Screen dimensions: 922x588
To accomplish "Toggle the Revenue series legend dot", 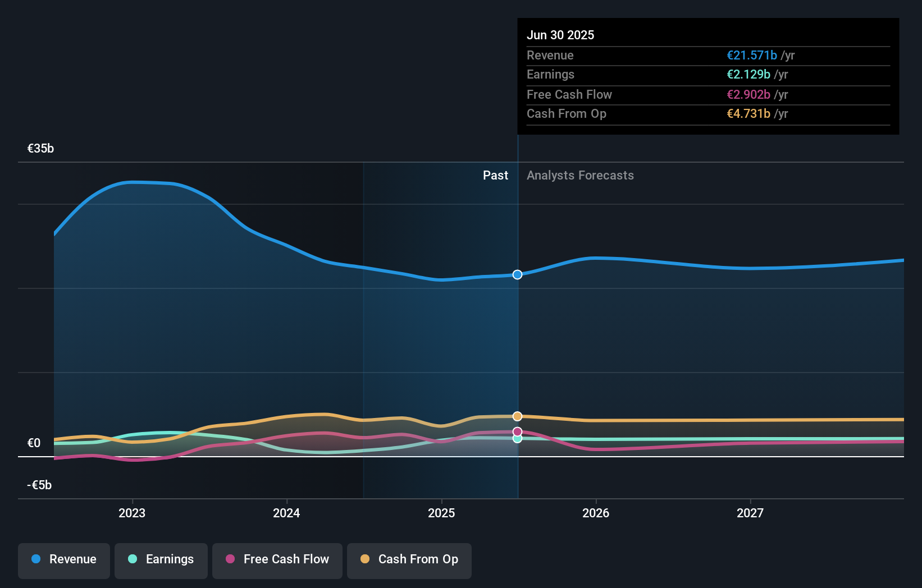I will point(35,559).
